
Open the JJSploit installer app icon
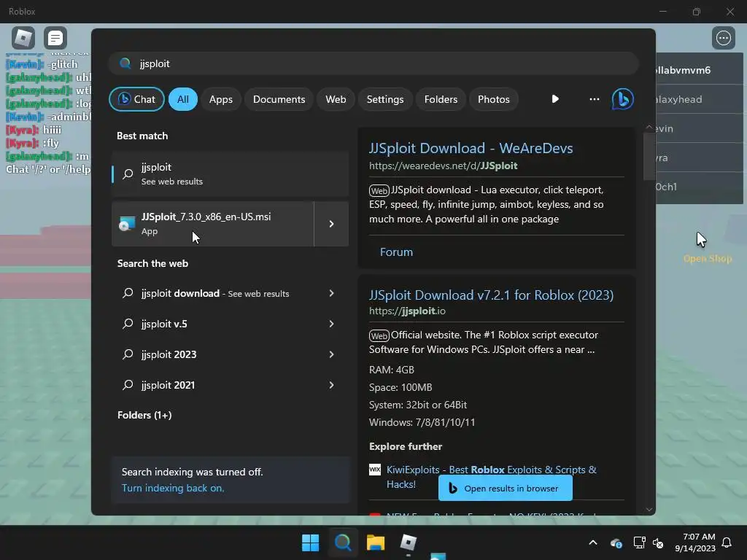pyautogui.click(x=127, y=224)
